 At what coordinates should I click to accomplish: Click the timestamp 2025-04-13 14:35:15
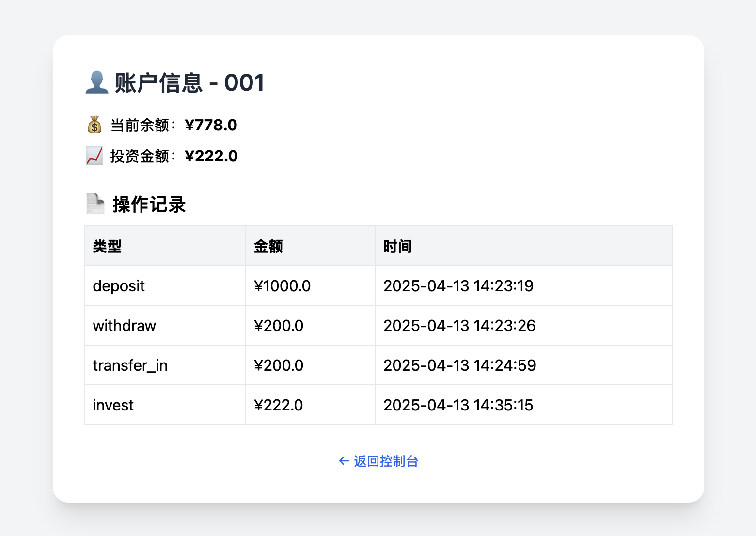(458, 405)
